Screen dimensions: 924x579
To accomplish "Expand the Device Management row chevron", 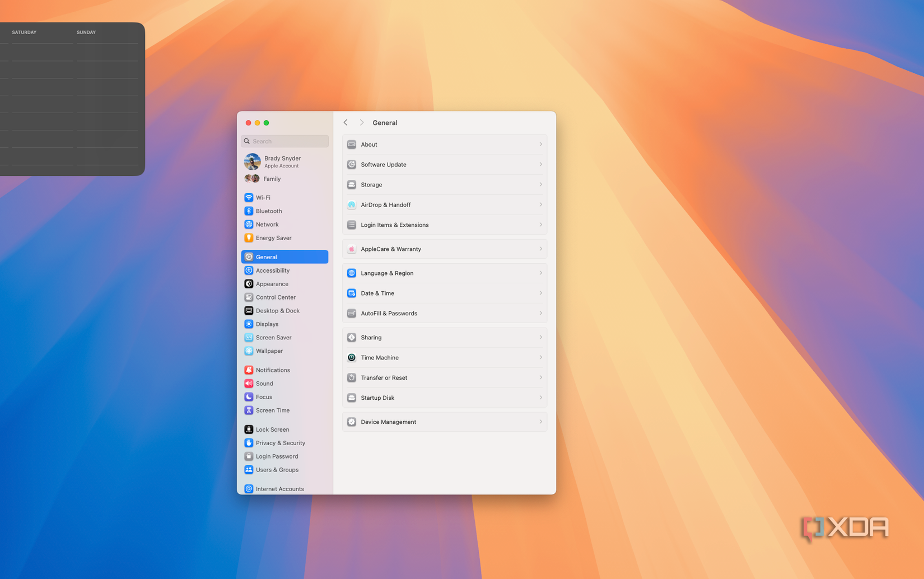I will [540, 422].
